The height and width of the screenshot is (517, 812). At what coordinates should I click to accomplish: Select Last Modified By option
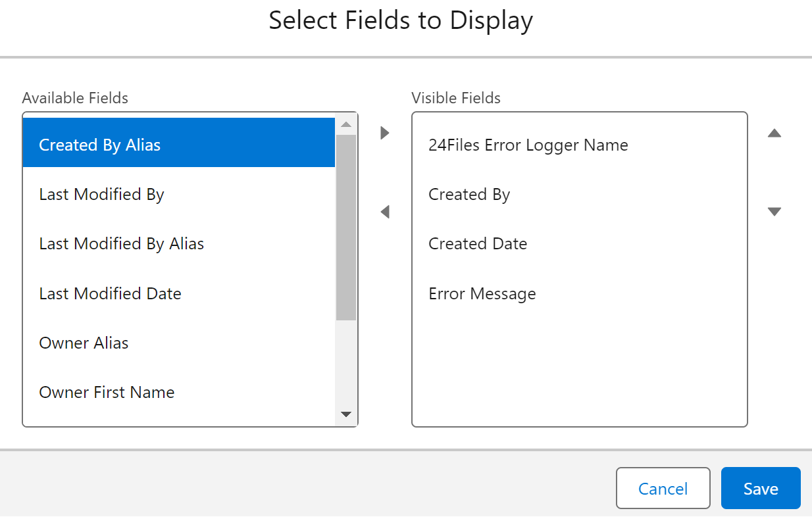[178, 195]
